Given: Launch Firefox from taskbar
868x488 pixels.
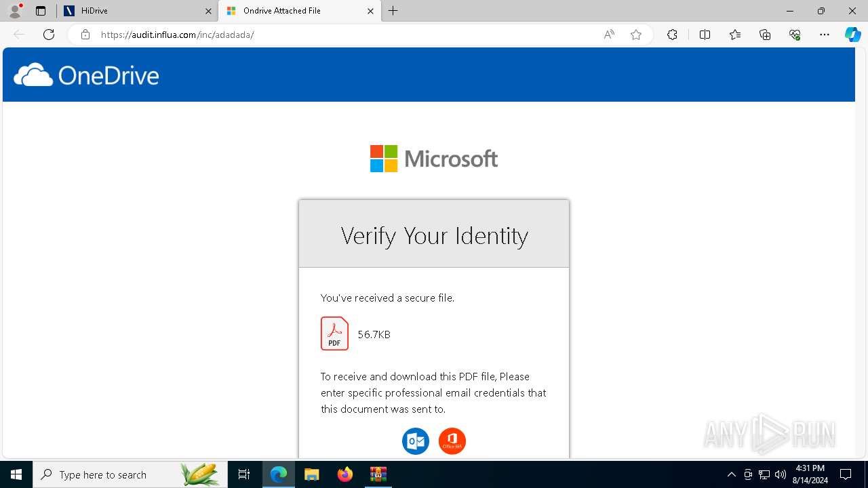Looking at the screenshot, I should click(344, 474).
